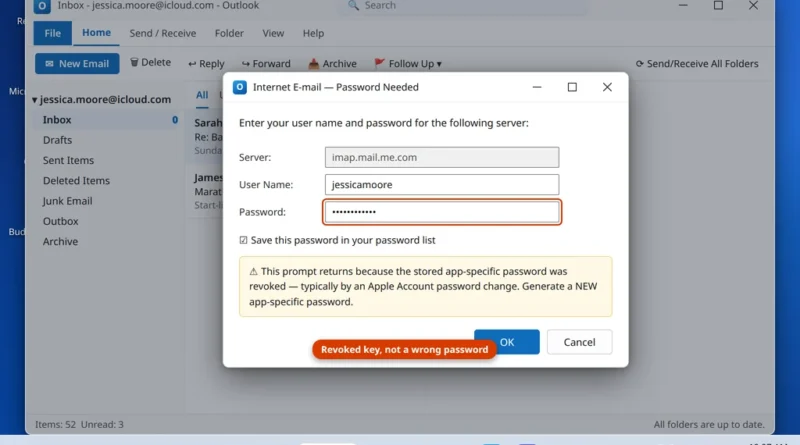This screenshot has height=445, width=800.
Task: Maximize the Outlook main window
Action: pyautogui.click(x=718, y=6)
